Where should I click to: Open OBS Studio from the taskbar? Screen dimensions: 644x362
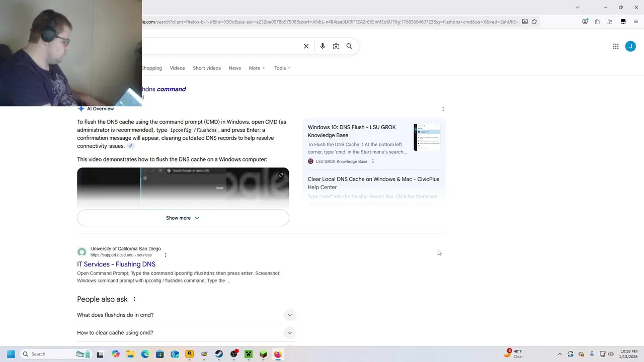[233, 354]
